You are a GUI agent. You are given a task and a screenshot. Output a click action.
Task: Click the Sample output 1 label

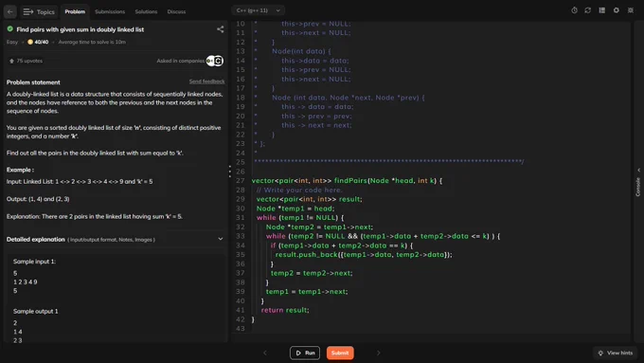coord(36,311)
